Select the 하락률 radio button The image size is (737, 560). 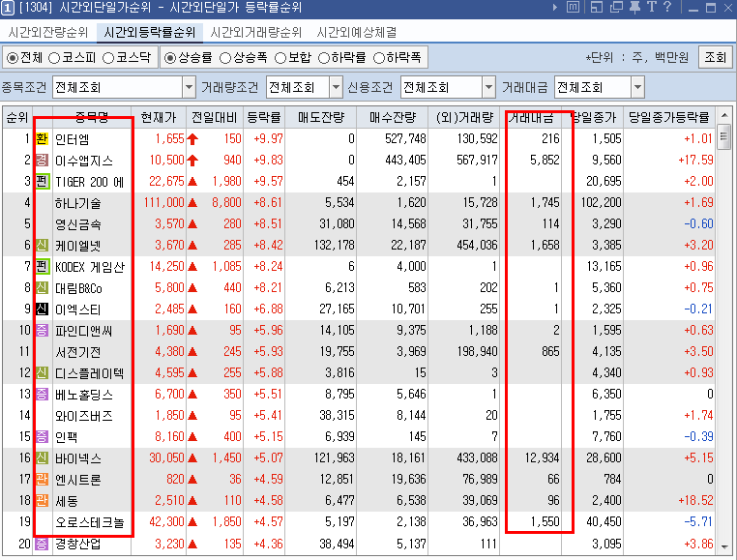coord(324,58)
